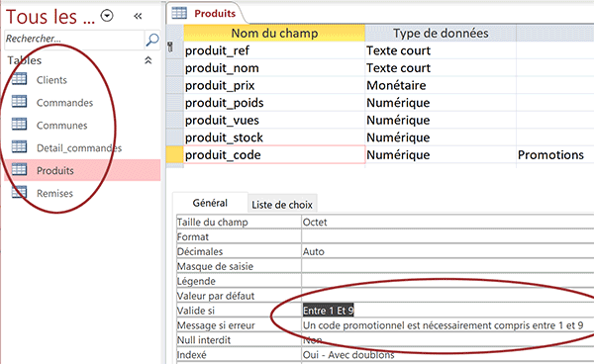
Task: Collapse the Tables group chevron
Action: click(x=148, y=60)
